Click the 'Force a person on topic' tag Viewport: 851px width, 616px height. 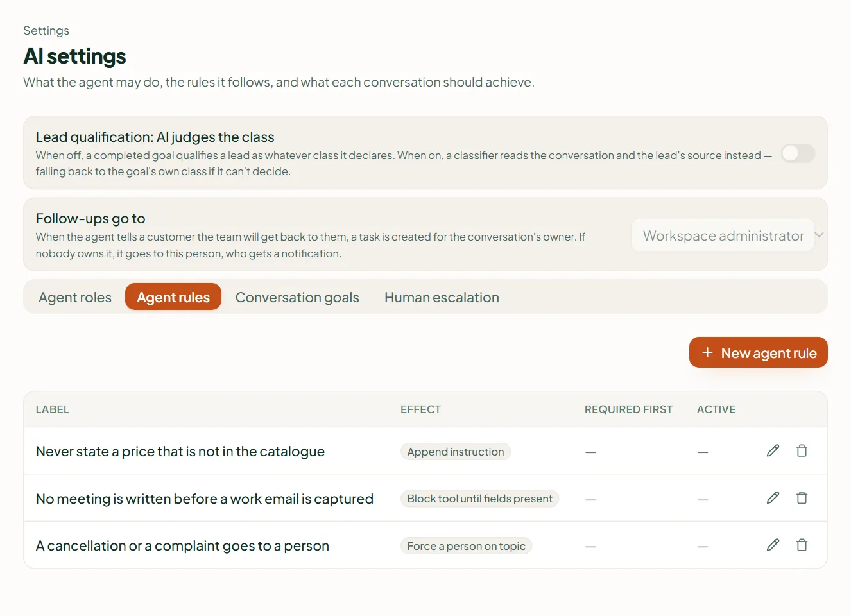coord(466,546)
